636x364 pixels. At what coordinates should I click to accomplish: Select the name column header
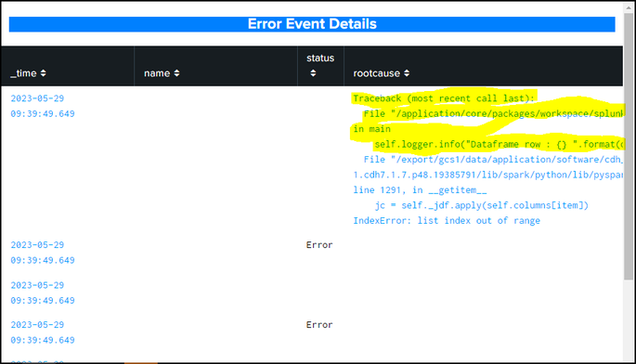[x=157, y=73]
